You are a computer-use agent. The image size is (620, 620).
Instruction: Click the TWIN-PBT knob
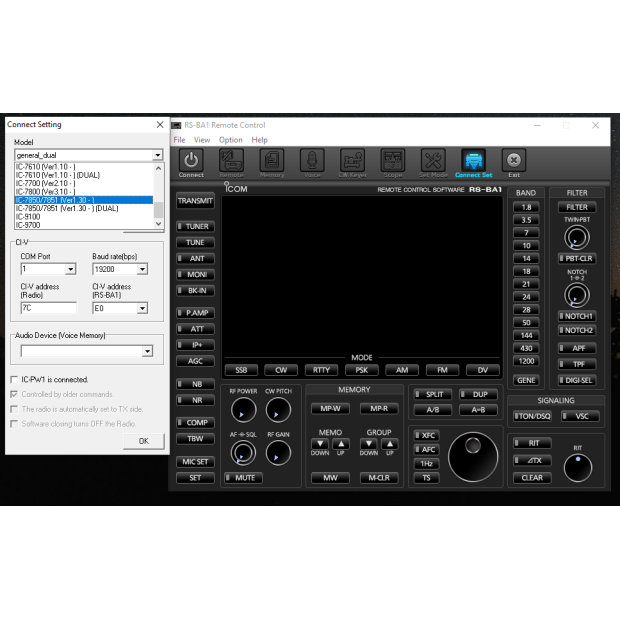click(577, 237)
